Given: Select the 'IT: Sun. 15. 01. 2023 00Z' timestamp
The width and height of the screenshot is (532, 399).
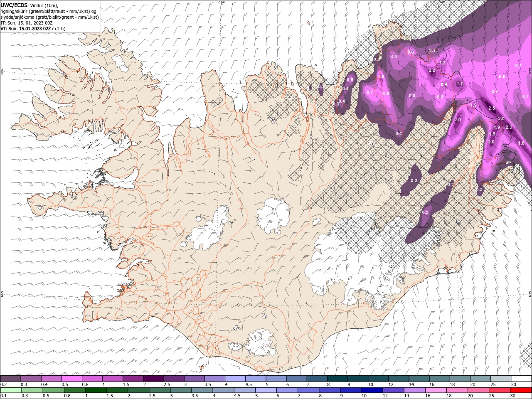Looking at the screenshot, I should coord(26,23).
